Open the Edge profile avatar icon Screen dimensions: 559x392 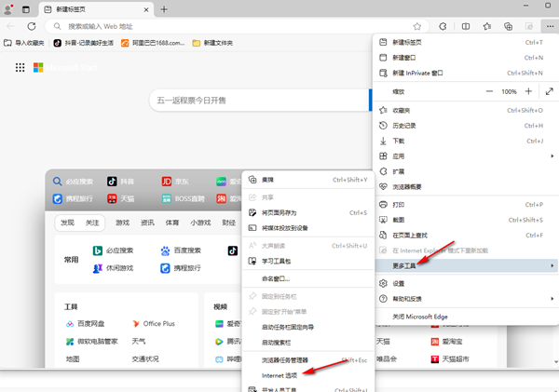(x=7, y=9)
